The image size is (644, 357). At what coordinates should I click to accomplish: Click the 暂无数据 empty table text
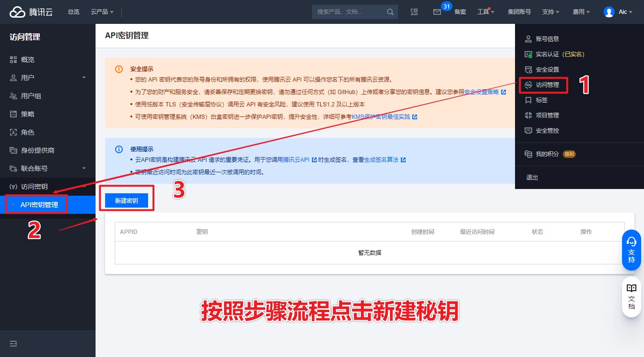coord(370,253)
